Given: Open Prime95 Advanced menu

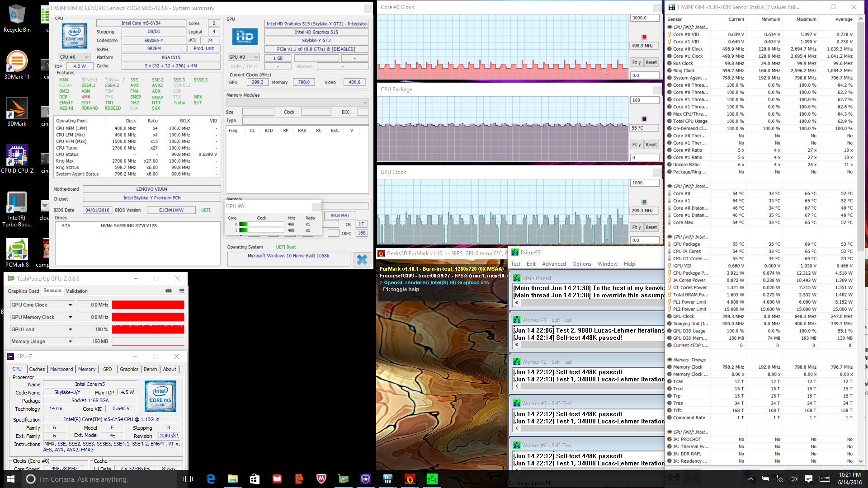Looking at the screenshot, I should pos(554,264).
